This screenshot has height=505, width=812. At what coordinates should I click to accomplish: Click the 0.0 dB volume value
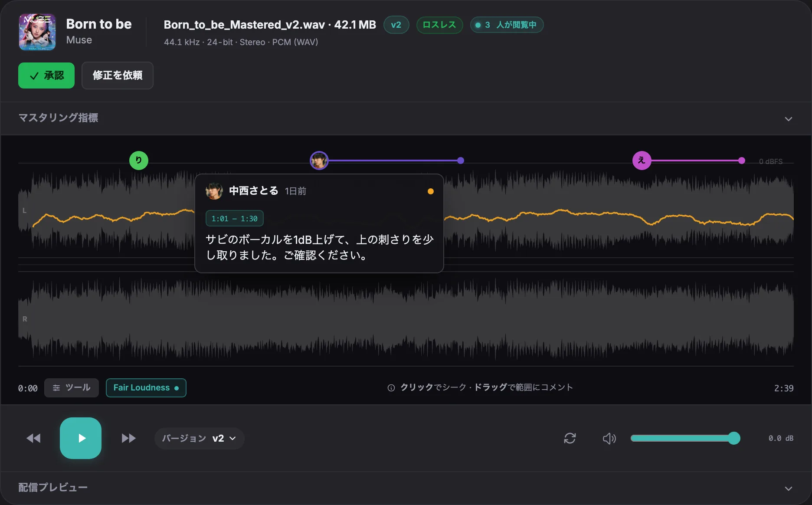pyautogui.click(x=781, y=438)
